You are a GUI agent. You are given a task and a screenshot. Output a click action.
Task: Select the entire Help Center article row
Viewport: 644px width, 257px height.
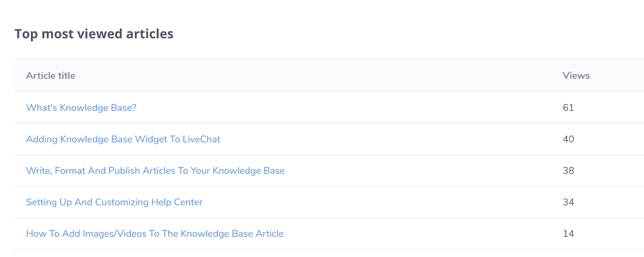tap(329, 202)
